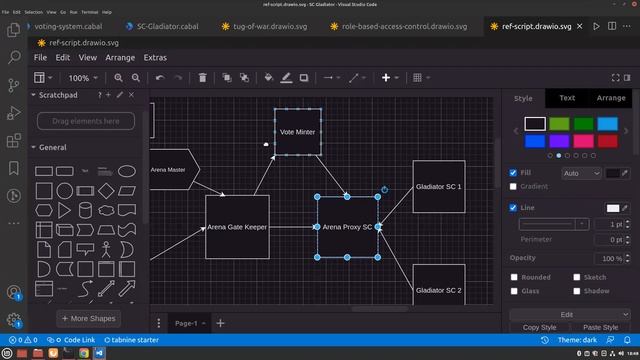Send selected shape to back

pyautogui.click(x=244, y=78)
